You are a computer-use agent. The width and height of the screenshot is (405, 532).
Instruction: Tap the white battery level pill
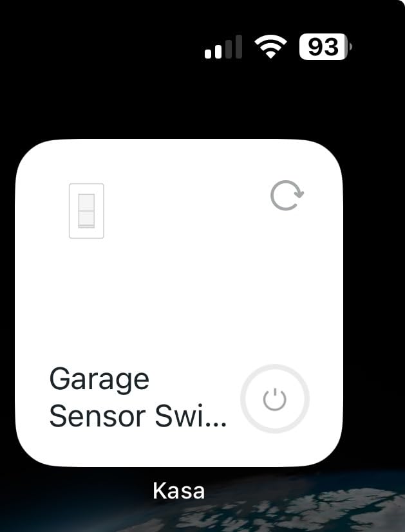coord(323,47)
